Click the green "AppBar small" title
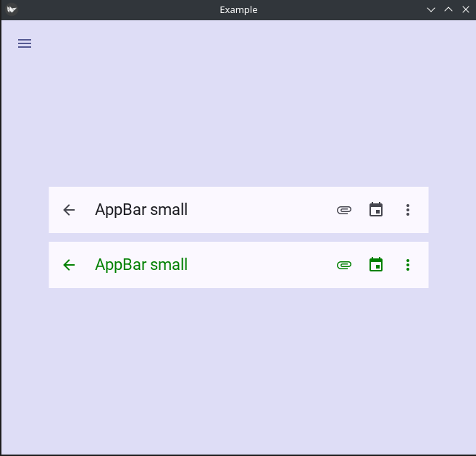 tap(141, 265)
